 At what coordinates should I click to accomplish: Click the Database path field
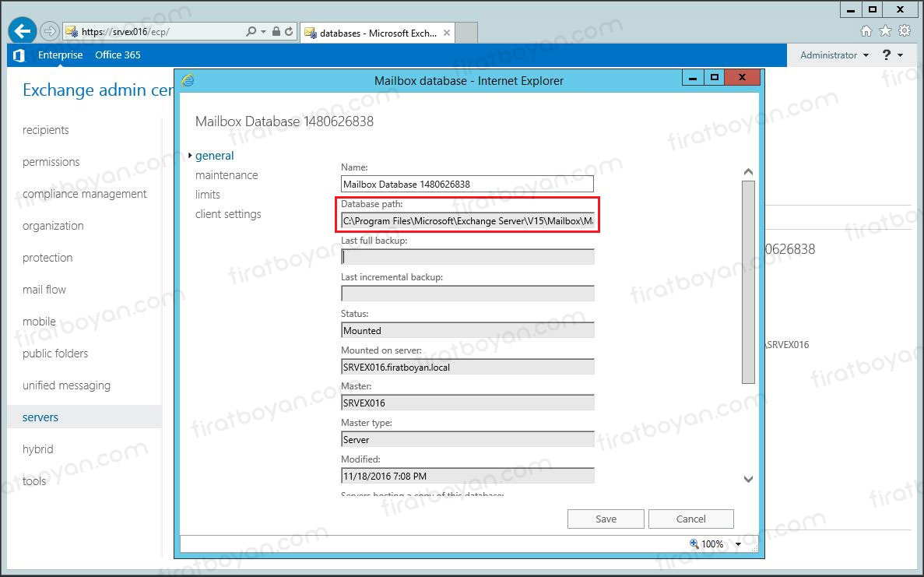pos(467,221)
